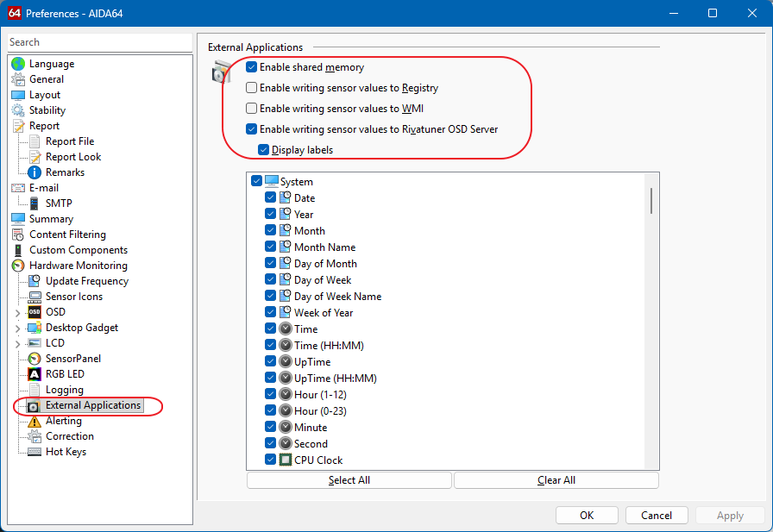Go to the Logging preferences page
This screenshot has height=532, width=773.
coord(64,390)
